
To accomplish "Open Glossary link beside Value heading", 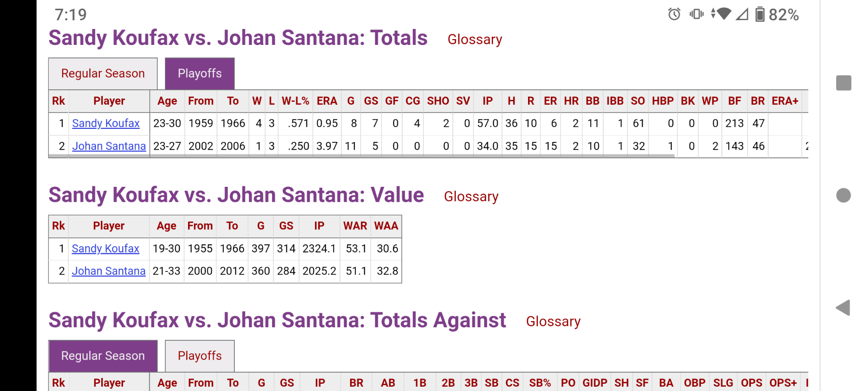I will [x=471, y=196].
